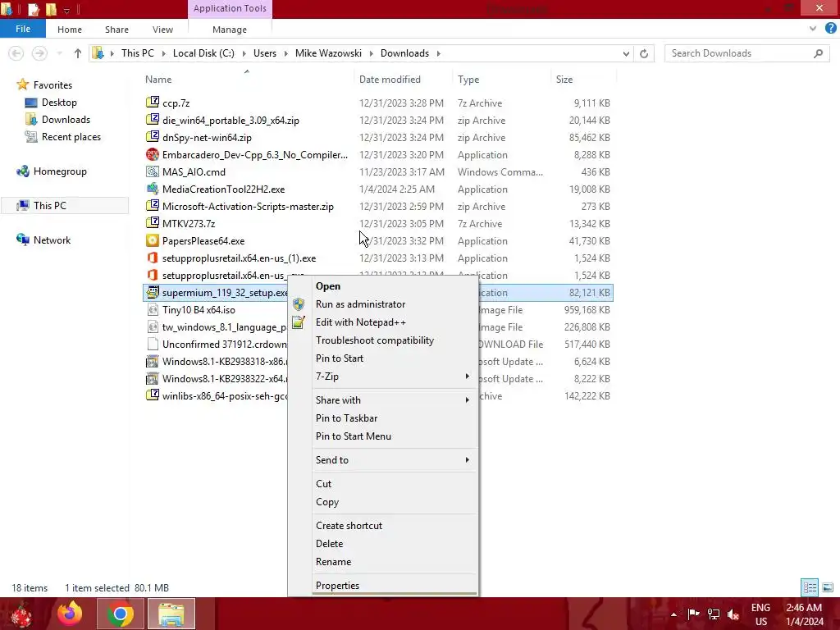Open the Recent locations dropdown arrow

coord(59,53)
